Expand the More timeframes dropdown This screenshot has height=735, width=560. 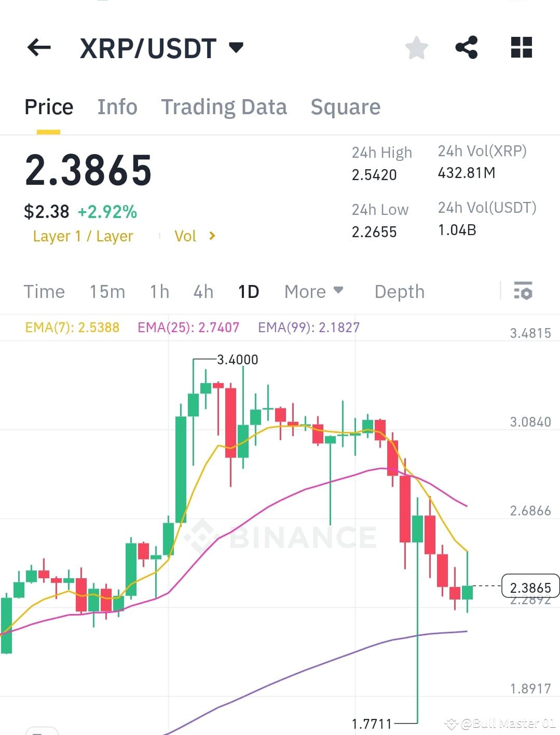point(313,292)
